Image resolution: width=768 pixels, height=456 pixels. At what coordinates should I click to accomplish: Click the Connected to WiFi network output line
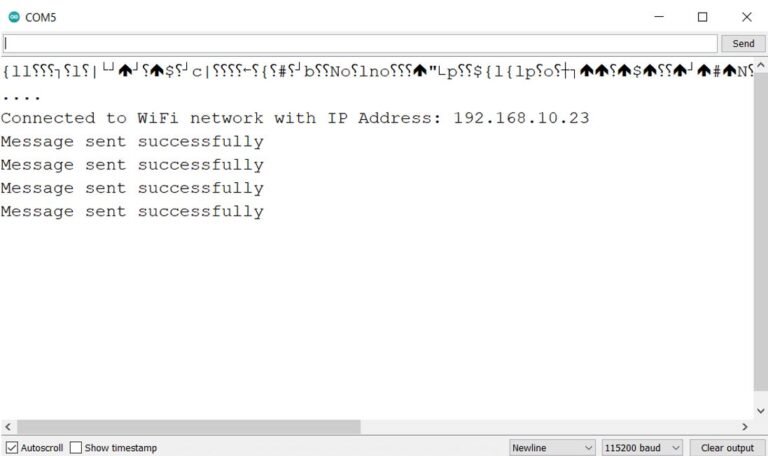295,118
